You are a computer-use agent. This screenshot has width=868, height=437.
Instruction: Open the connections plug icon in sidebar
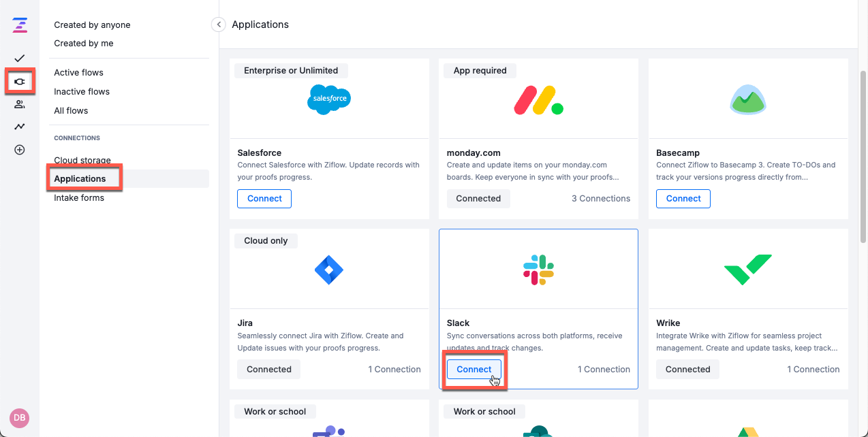click(x=19, y=81)
